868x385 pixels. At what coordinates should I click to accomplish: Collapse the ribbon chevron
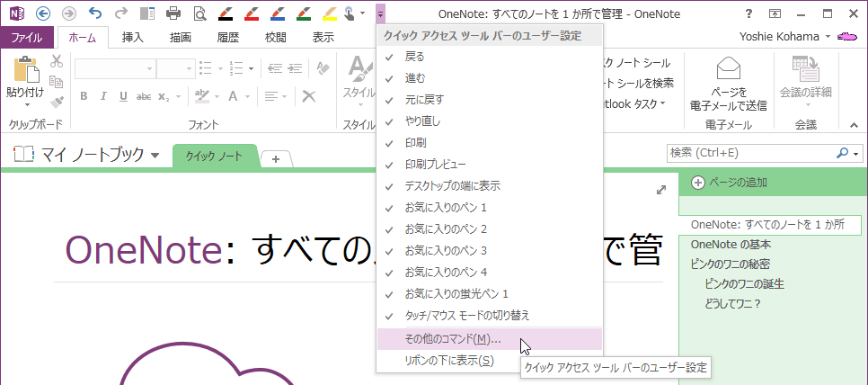(853, 125)
